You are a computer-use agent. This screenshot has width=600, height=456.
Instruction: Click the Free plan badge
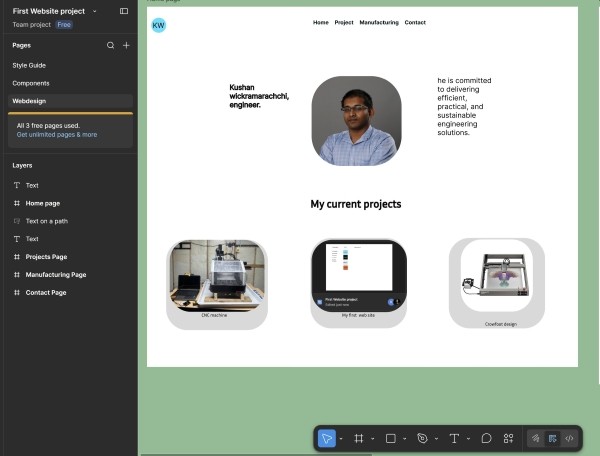pos(64,24)
